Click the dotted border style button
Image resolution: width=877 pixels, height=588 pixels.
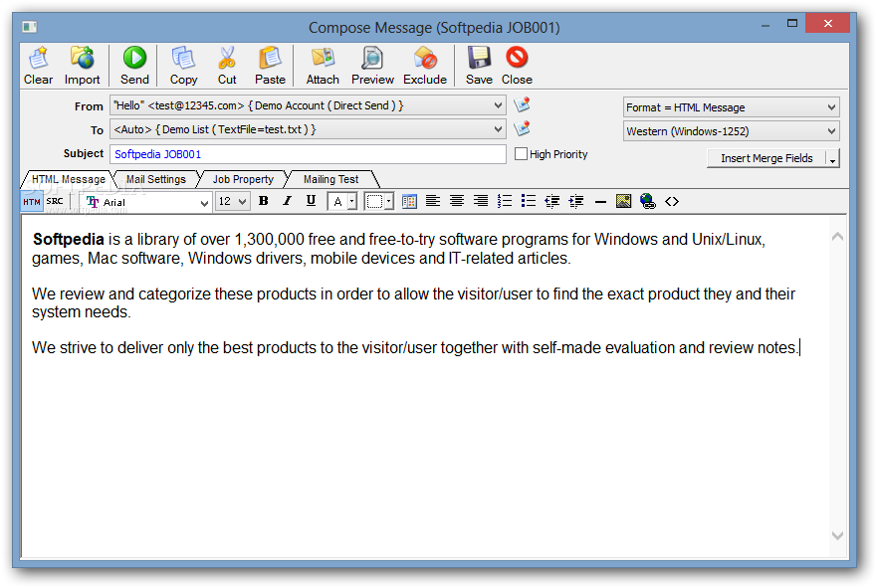(374, 201)
